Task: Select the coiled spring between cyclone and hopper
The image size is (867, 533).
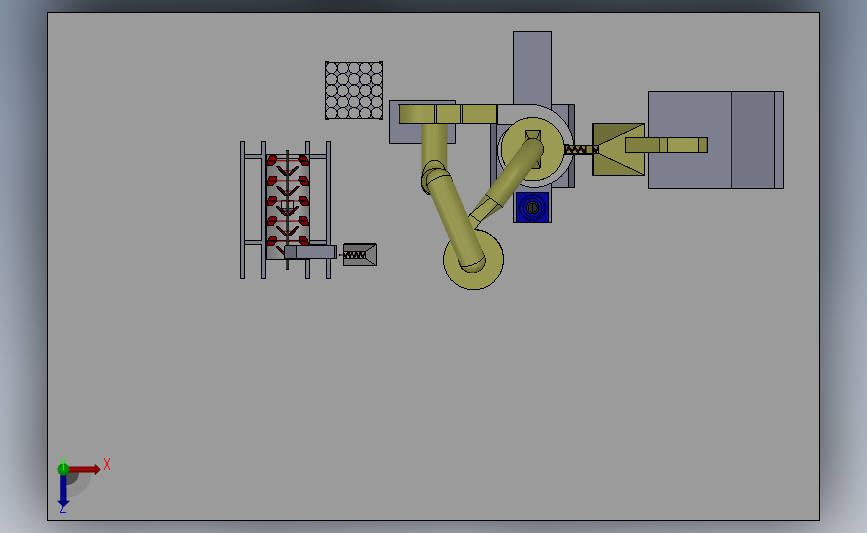Action: point(579,149)
